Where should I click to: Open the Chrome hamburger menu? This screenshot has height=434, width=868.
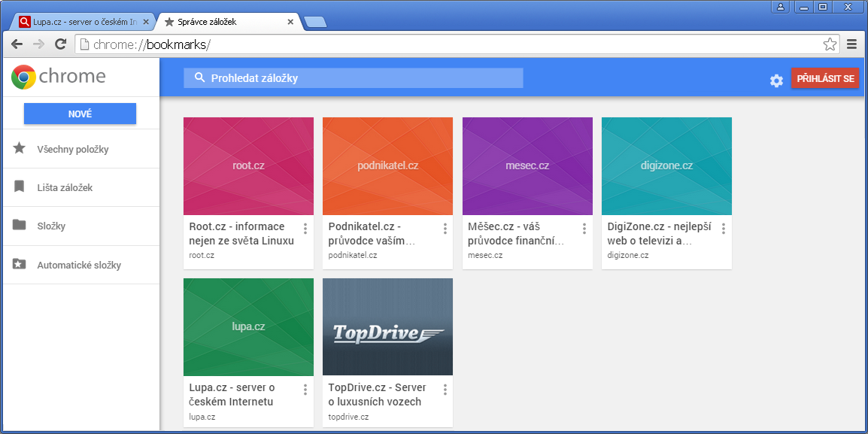(x=852, y=44)
